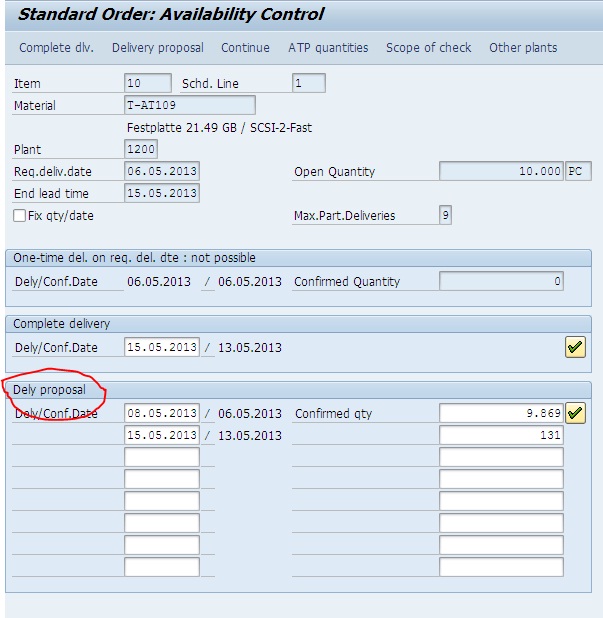Click last empty delivery date field

pyautogui.click(x=162, y=567)
